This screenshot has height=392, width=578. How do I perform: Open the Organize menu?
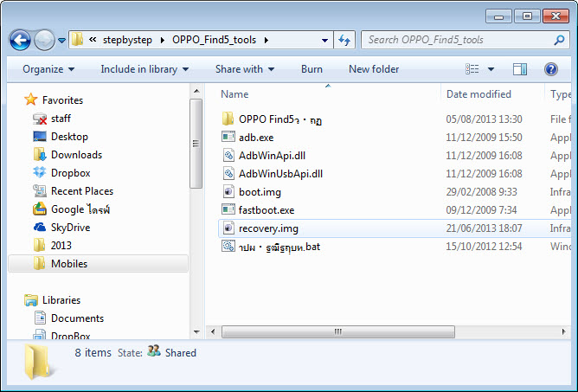(x=48, y=69)
